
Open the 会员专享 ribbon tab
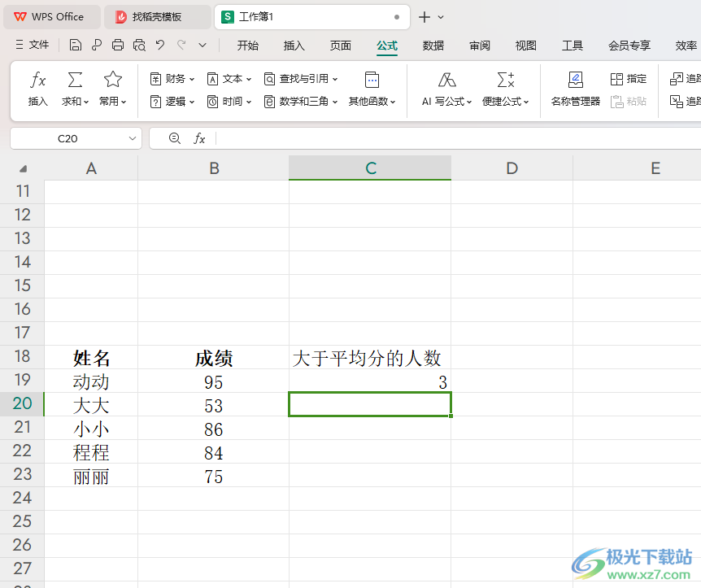tap(629, 46)
